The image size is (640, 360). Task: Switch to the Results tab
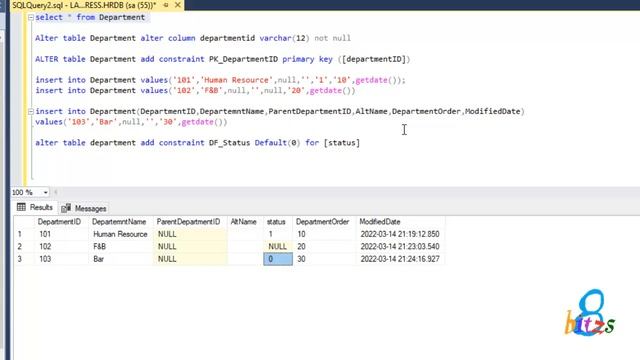click(x=35, y=207)
